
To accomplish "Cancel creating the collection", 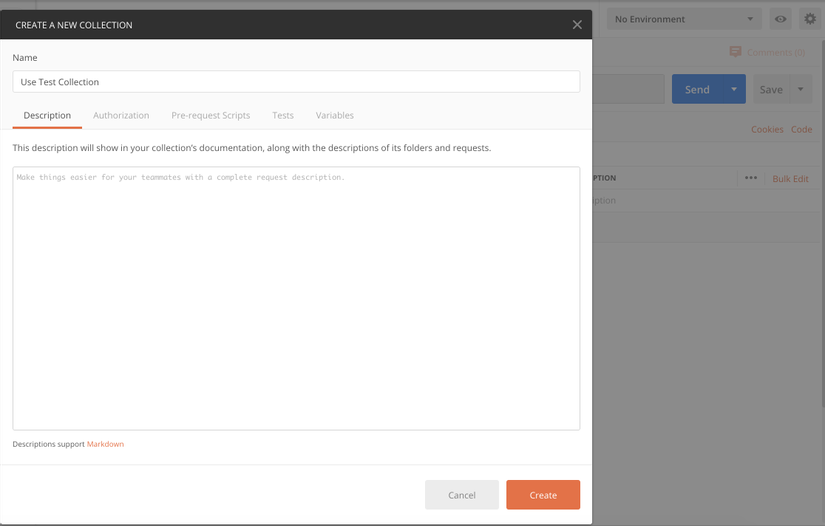I will (462, 495).
